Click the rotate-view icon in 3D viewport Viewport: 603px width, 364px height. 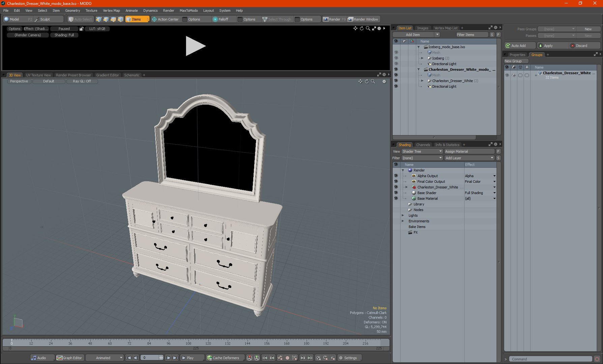point(367,81)
